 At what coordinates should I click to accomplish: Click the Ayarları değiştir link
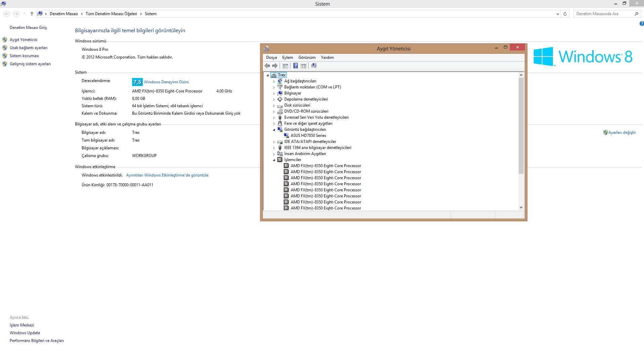[621, 132]
